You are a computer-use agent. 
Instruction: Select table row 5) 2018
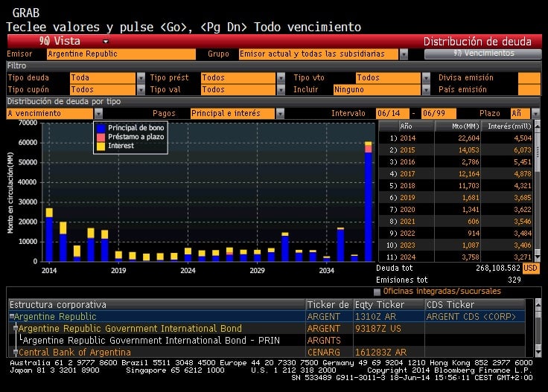[x=456, y=186]
